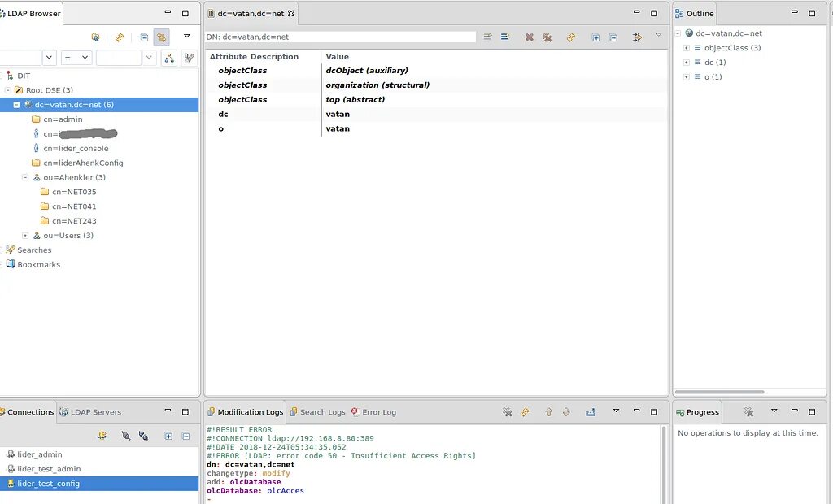Collapse all in LDAP Browser tree
This screenshot has height=504, width=833.
pos(144,37)
